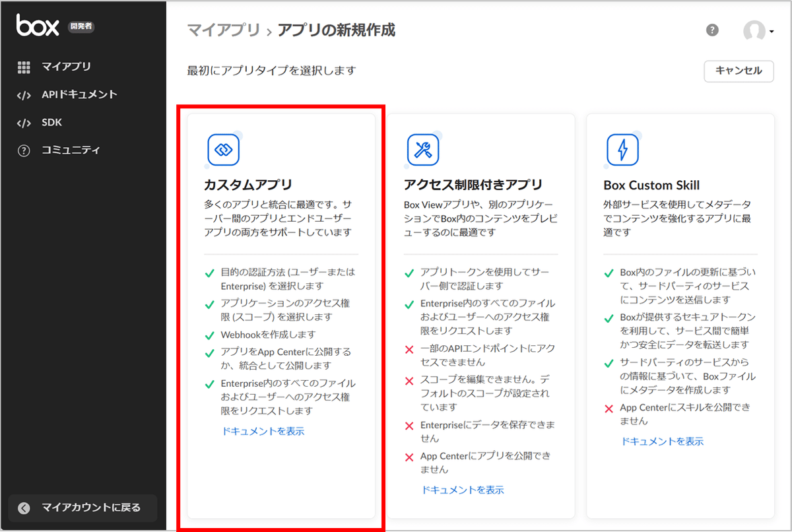Click the 最初にアプリタイプを選択します heading
This screenshot has height=532, width=792.
(x=272, y=71)
